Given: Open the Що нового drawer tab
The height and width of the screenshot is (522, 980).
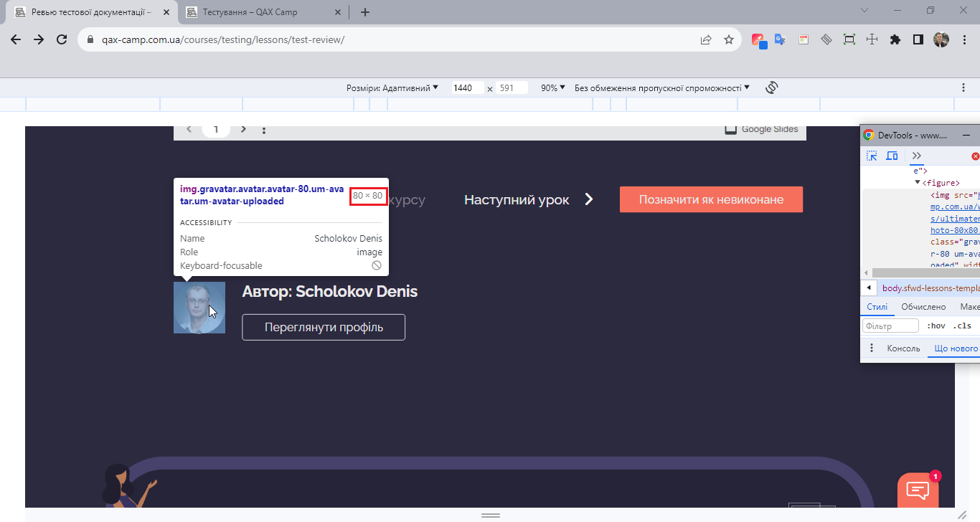Looking at the screenshot, I should click(x=955, y=348).
